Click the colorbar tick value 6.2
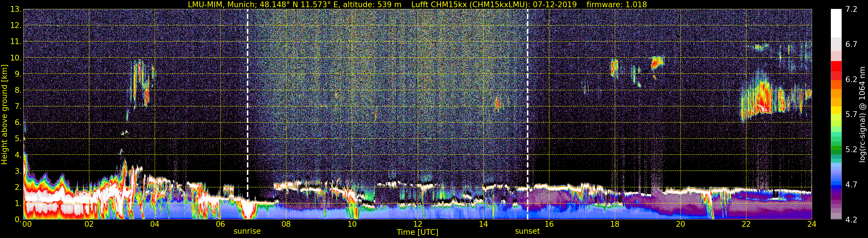The image size is (868, 238). (x=851, y=80)
